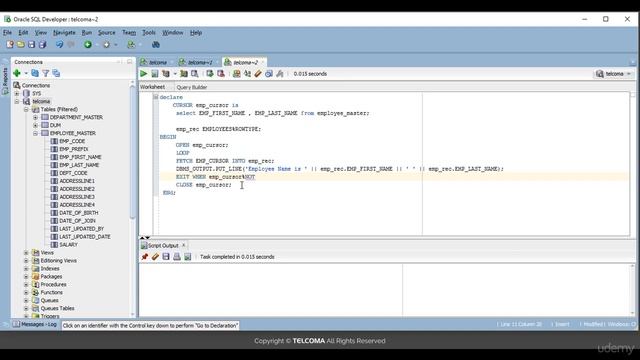Click the Open folder toolbar icon
The height and width of the screenshot is (360, 640).
[x=20, y=44]
